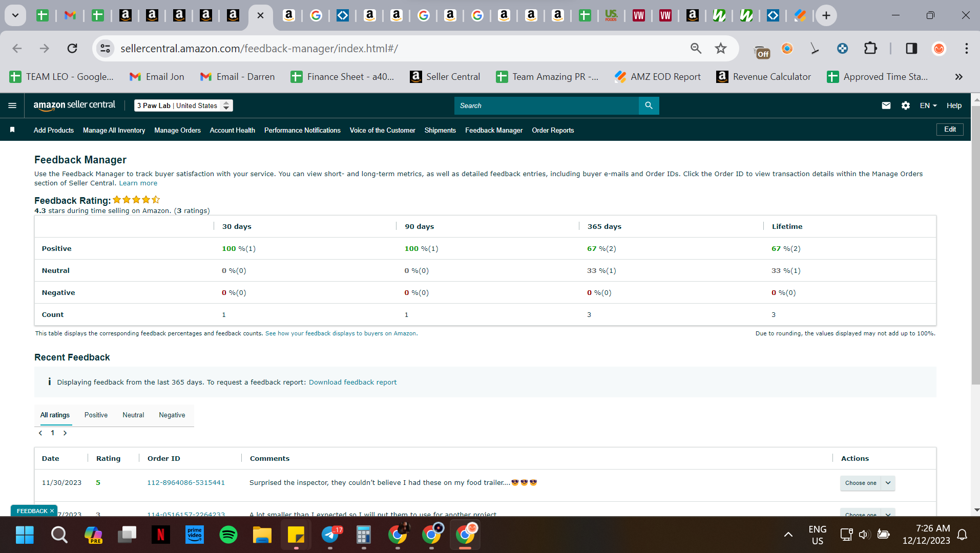Open the Learn more link

pos(138,183)
